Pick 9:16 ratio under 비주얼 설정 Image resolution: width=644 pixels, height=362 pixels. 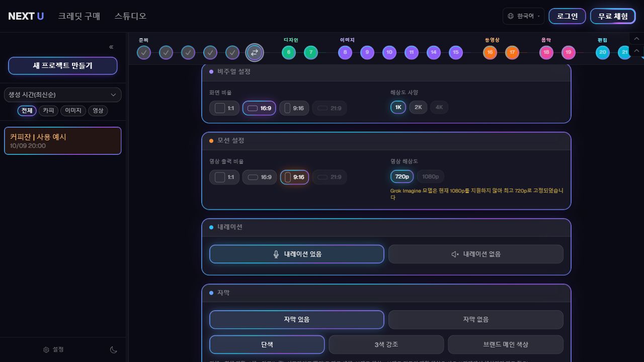click(x=294, y=108)
